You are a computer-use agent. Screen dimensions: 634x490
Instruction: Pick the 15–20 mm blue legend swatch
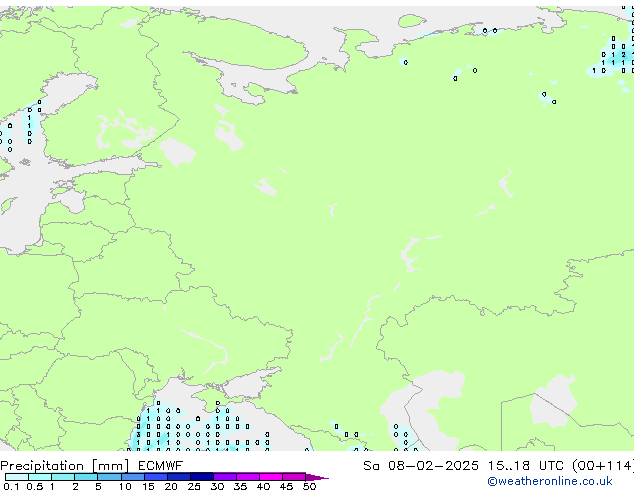click(x=155, y=477)
